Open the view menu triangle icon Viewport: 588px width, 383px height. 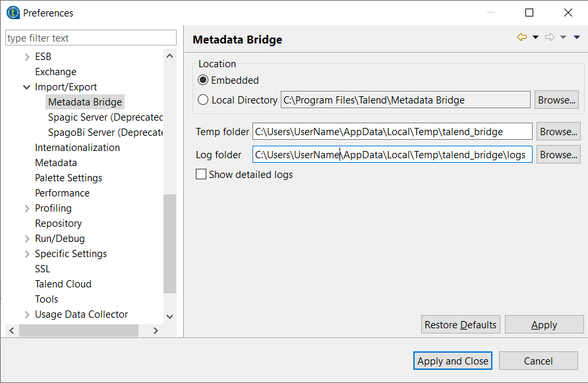[x=577, y=38]
